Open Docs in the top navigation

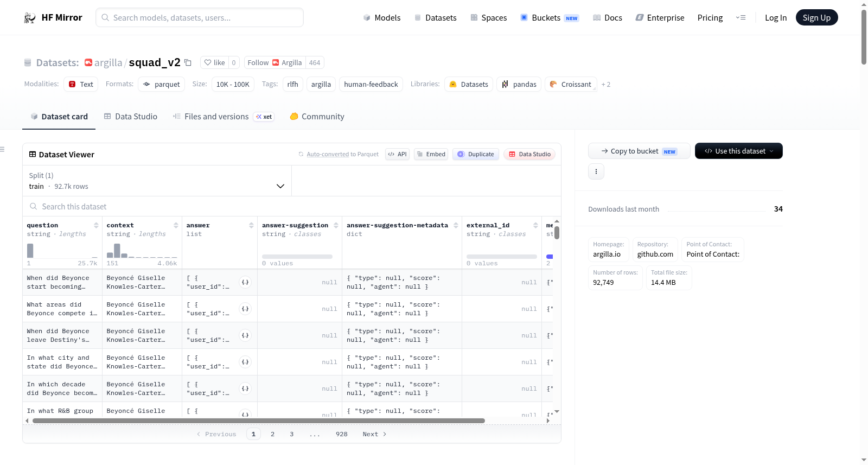coord(607,18)
